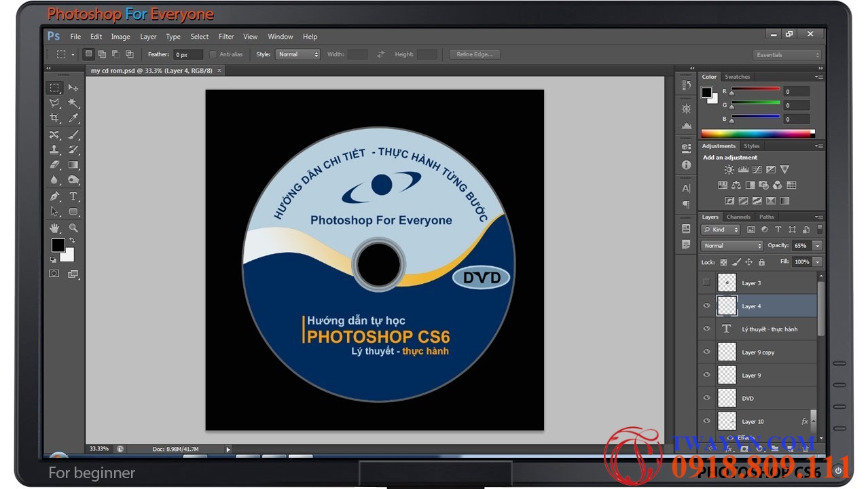Select the Horizontal Type tool

[73, 196]
